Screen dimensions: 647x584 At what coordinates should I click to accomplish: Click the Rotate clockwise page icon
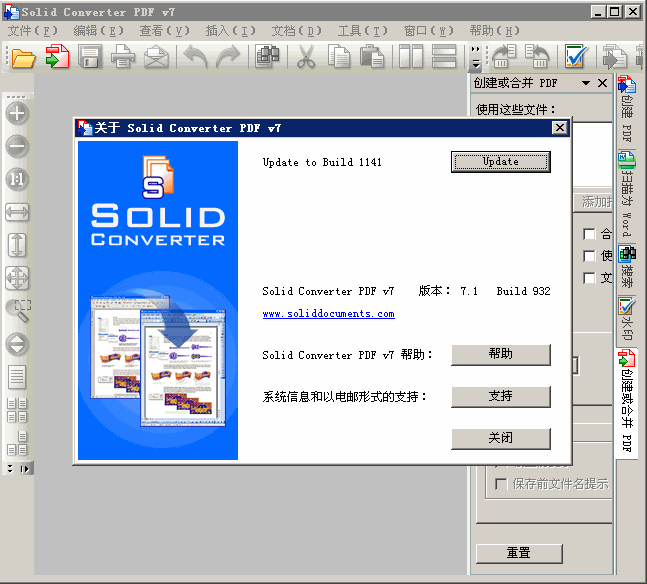coord(537,57)
